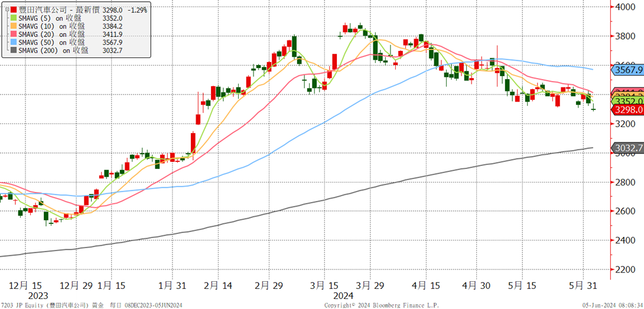This screenshot has width=644, height=309.
Task: Click the 12月 15 date label
Action: pyautogui.click(x=25, y=285)
